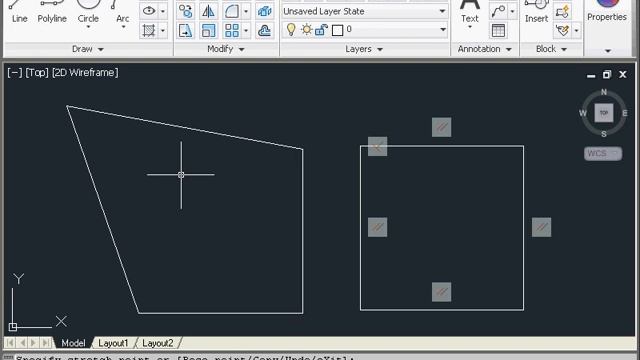Click S on the ViewCube compass
The image size is (640, 360).
(x=604, y=134)
